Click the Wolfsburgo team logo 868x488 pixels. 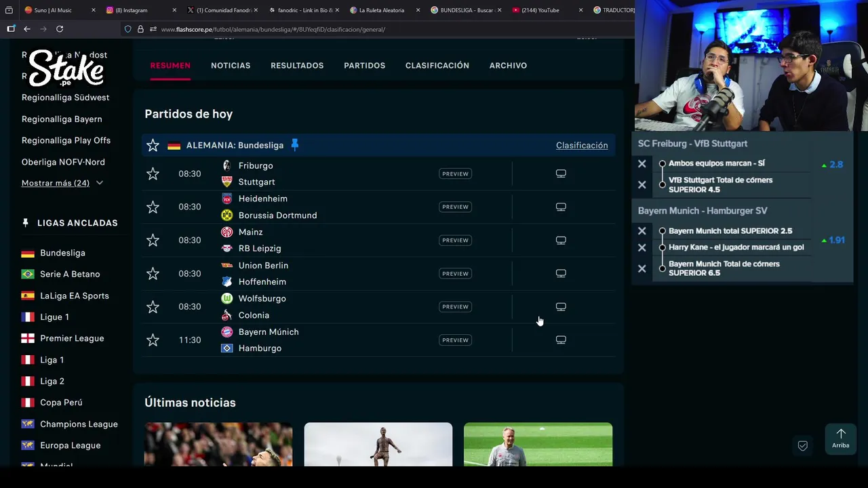pos(226,298)
